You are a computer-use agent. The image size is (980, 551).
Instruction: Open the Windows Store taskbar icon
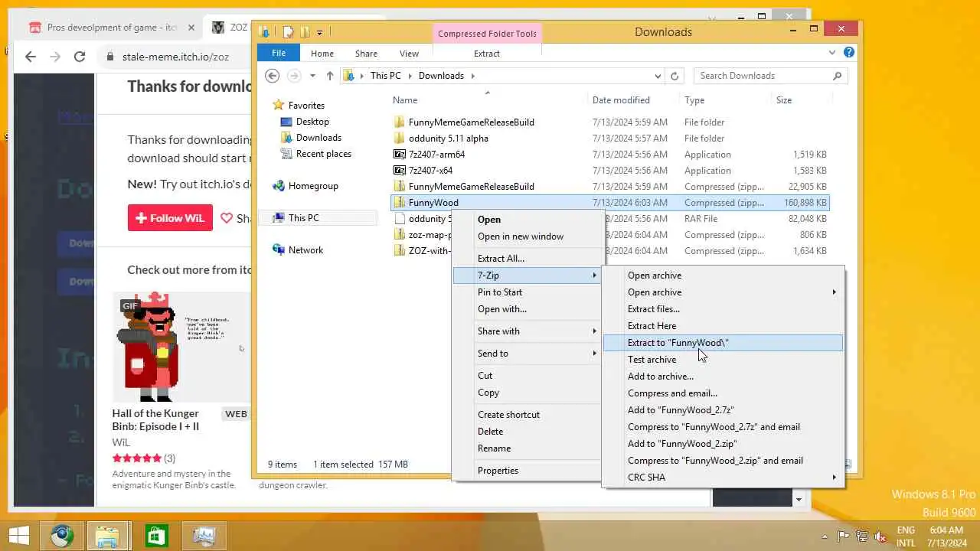pyautogui.click(x=156, y=536)
